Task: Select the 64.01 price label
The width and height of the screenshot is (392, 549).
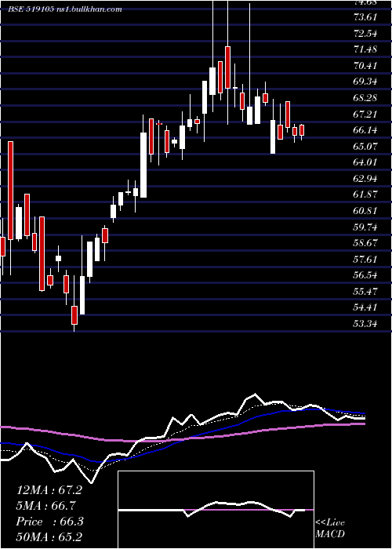Action: [x=365, y=162]
